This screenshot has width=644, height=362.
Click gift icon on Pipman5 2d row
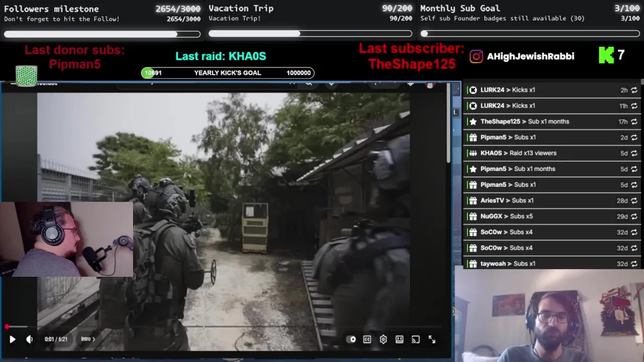(x=473, y=137)
